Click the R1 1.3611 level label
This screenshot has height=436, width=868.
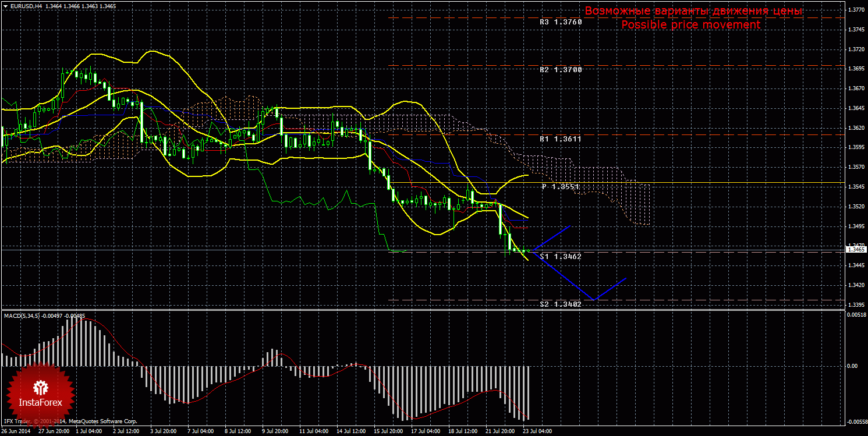tap(561, 139)
